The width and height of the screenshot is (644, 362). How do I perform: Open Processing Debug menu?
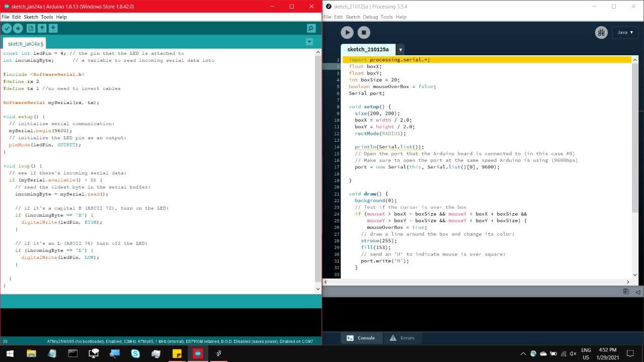[370, 17]
